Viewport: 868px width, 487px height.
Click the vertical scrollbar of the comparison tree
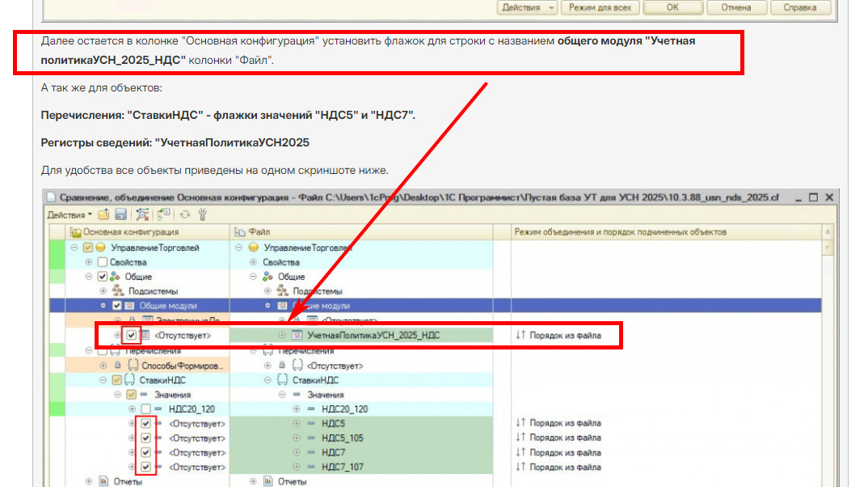pyautogui.click(x=828, y=354)
